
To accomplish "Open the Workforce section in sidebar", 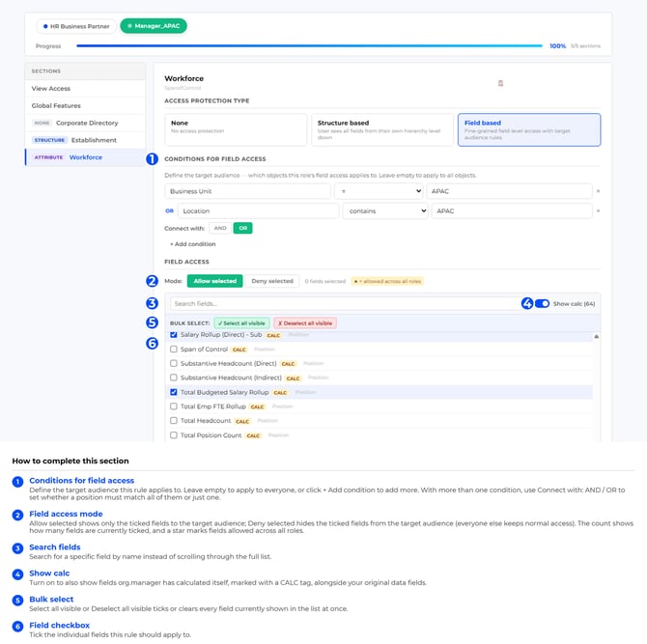I will tap(85, 157).
